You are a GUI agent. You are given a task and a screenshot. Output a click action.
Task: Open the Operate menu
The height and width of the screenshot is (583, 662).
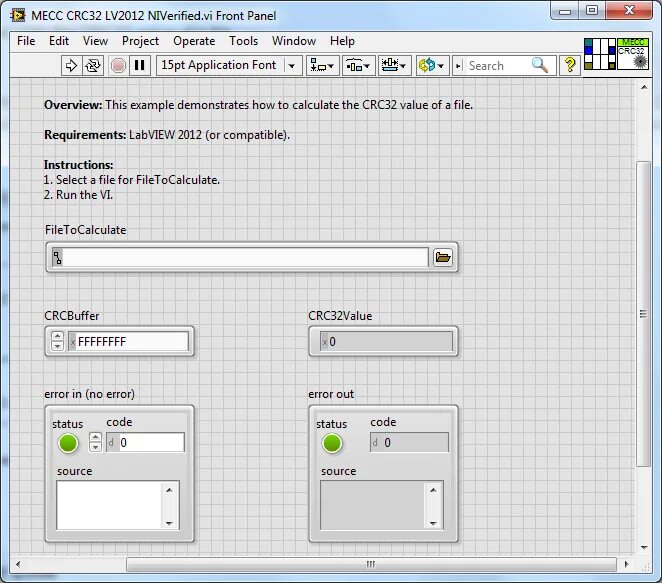[194, 41]
